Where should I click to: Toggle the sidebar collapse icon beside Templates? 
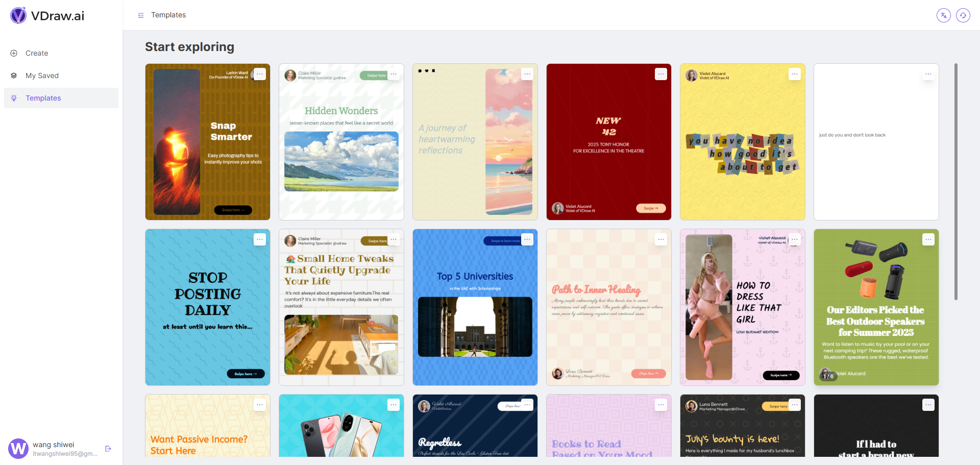click(141, 15)
